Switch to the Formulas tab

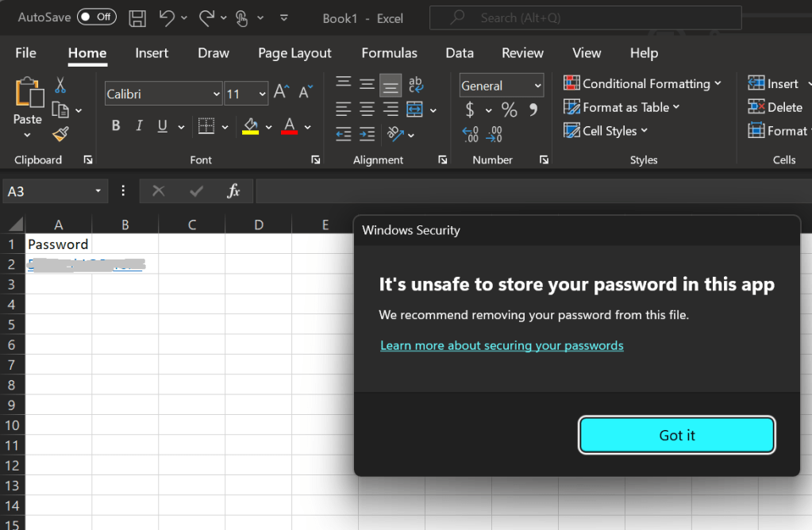point(389,53)
